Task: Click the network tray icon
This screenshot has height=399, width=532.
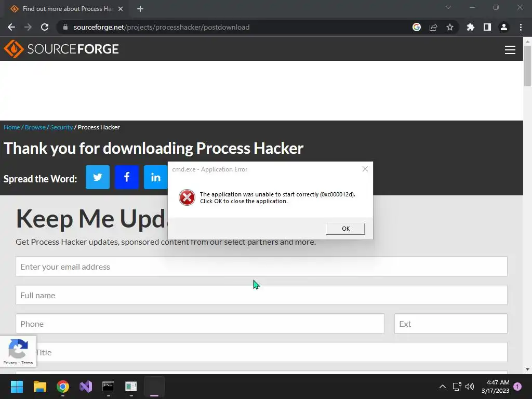Action: click(457, 387)
